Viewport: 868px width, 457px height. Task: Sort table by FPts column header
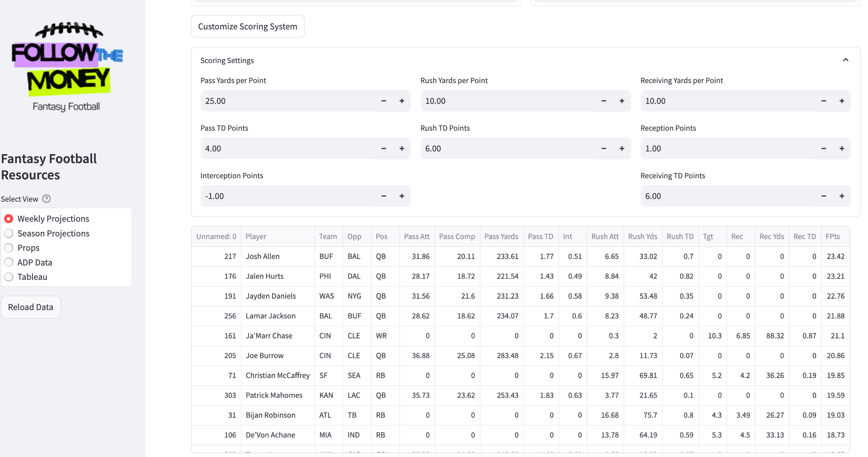pyautogui.click(x=833, y=236)
